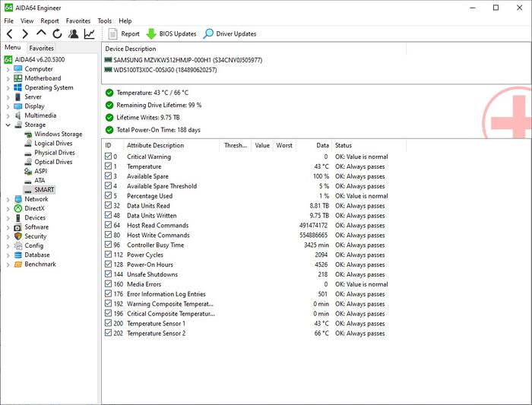
Task: Open Physical Drives under Storage
Action: pyautogui.click(x=55, y=153)
